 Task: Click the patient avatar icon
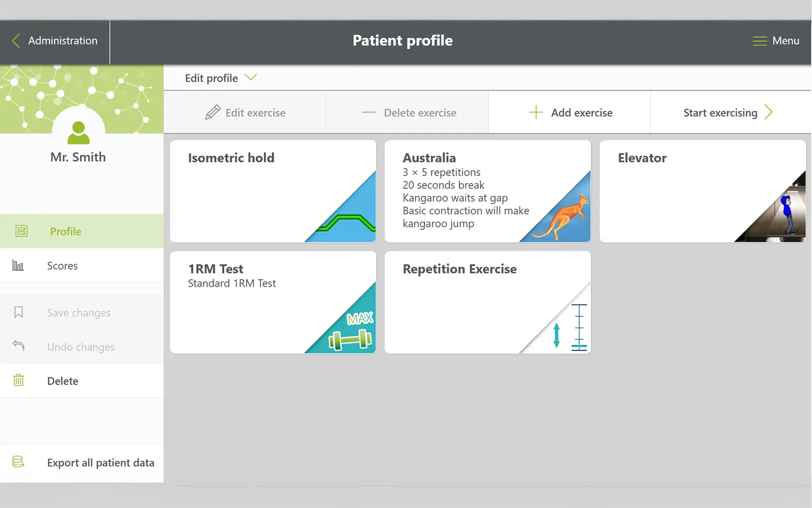point(79,133)
